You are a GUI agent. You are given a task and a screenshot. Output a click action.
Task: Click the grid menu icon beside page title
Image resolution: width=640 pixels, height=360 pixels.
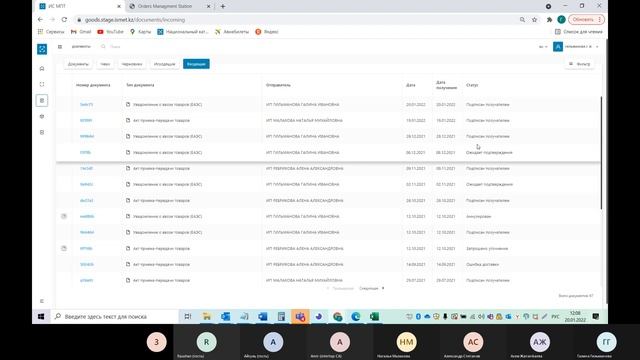60,47
